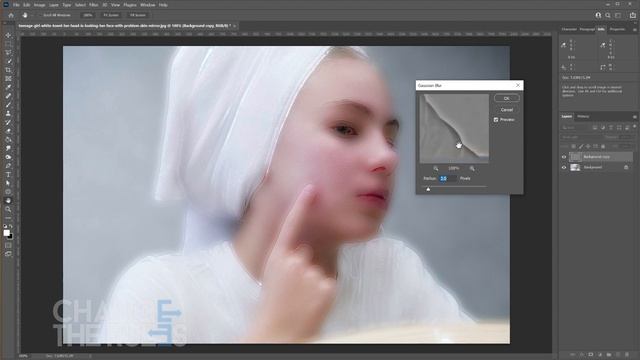
Task: Select the Eraser tool
Action: [8, 131]
